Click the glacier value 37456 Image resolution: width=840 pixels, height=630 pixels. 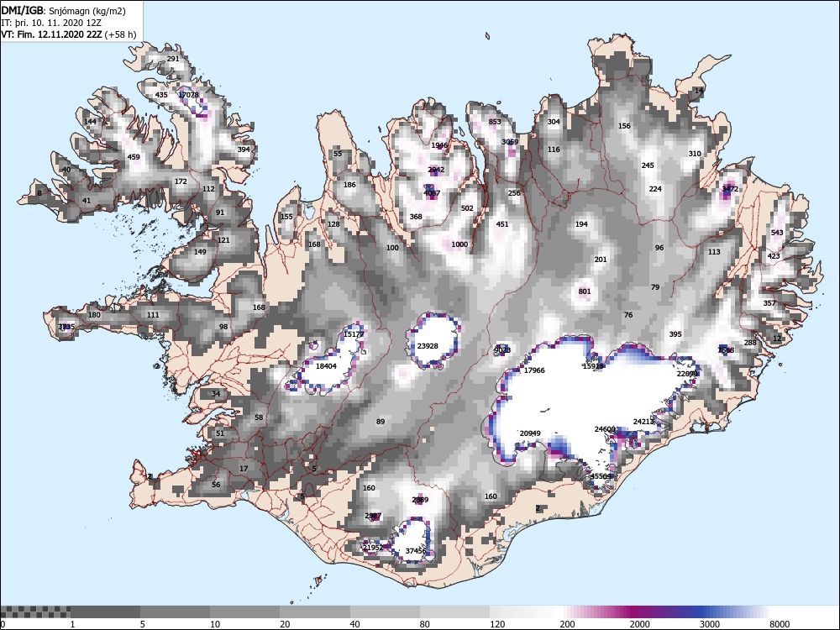coord(416,551)
